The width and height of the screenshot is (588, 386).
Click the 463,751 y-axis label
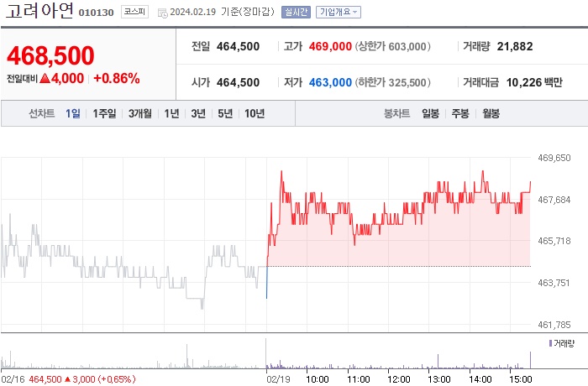(x=554, y=283)
